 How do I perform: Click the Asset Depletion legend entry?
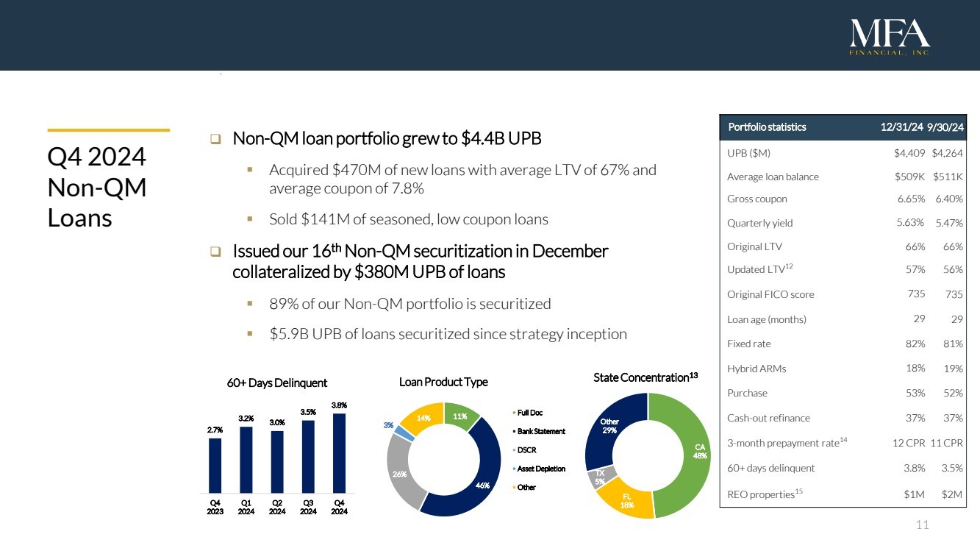(541, 469)
